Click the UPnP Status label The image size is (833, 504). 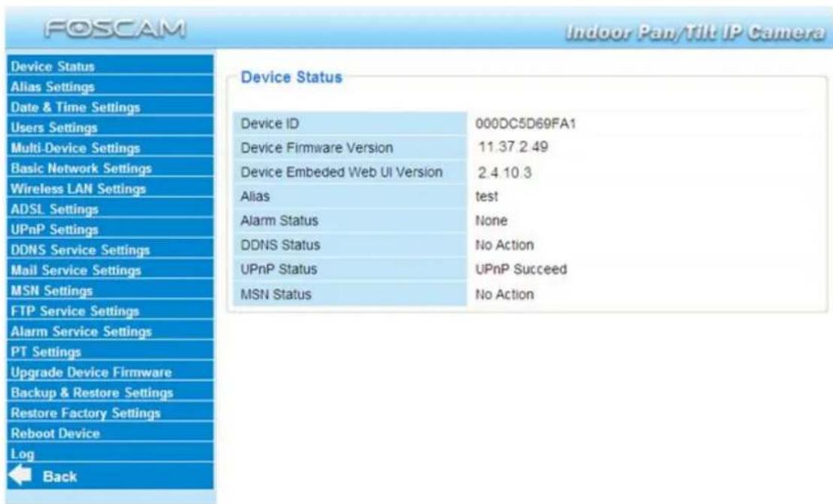279,269
